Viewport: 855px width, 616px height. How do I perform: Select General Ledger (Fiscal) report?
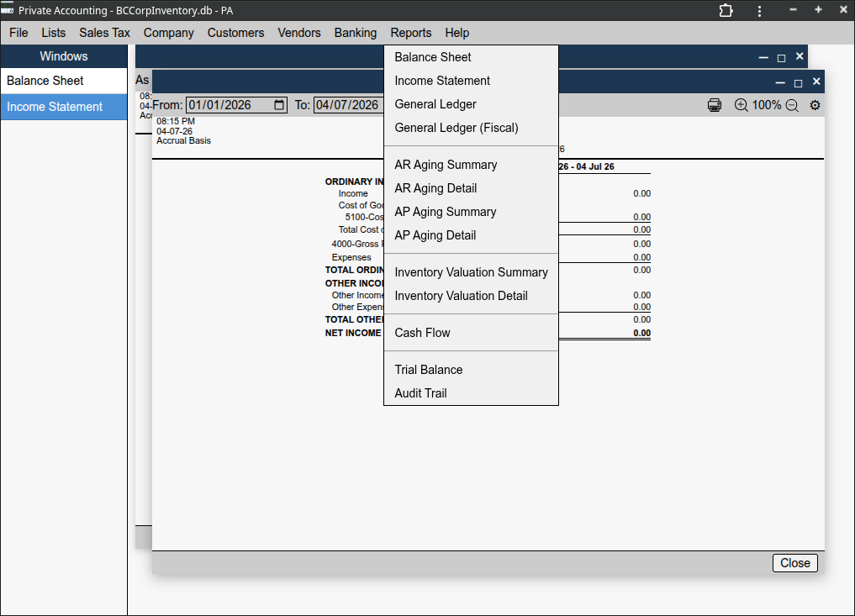pyautogui.click(x=471, y=128)
